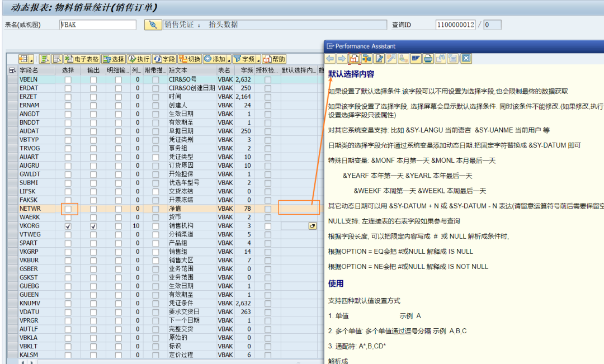
Task: Tick the 明细输出 checkbox for AUDAT
Action: [x=118, y=131]
